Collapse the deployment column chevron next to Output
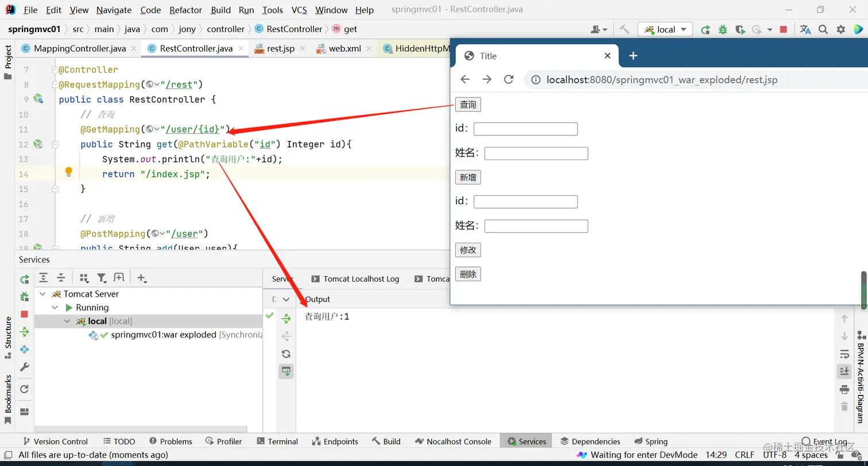The image size is (868, 466). click(x=286, y=299)
